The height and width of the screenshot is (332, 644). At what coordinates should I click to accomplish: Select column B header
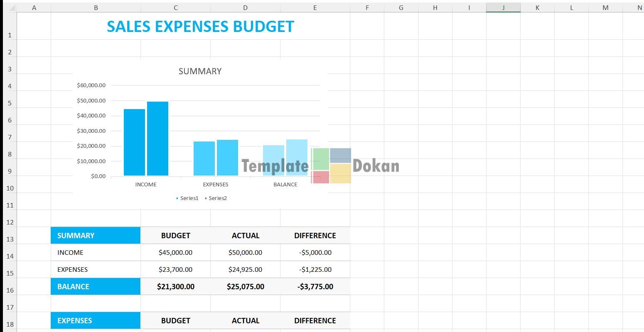pyautogui.click(x=96, y=7)
